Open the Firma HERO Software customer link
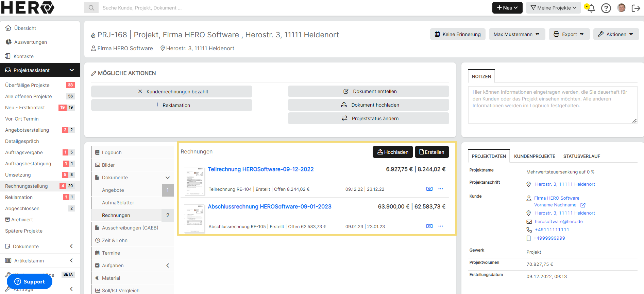 (x=557, y=198)
